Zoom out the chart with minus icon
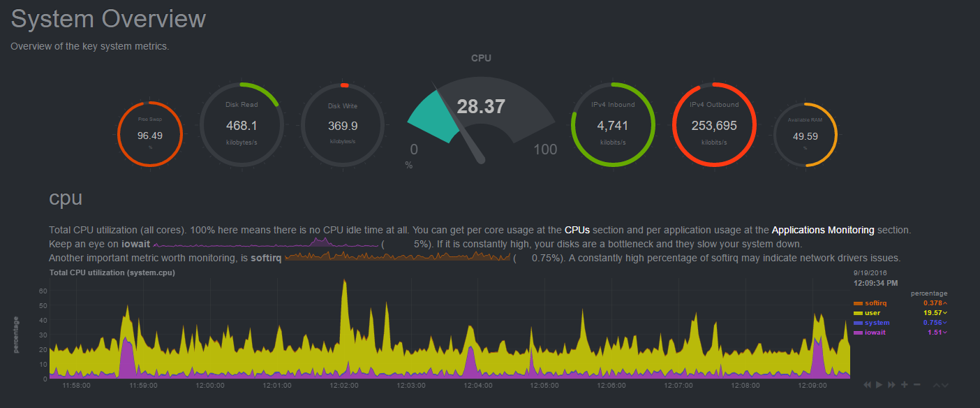 coord(917,385)
